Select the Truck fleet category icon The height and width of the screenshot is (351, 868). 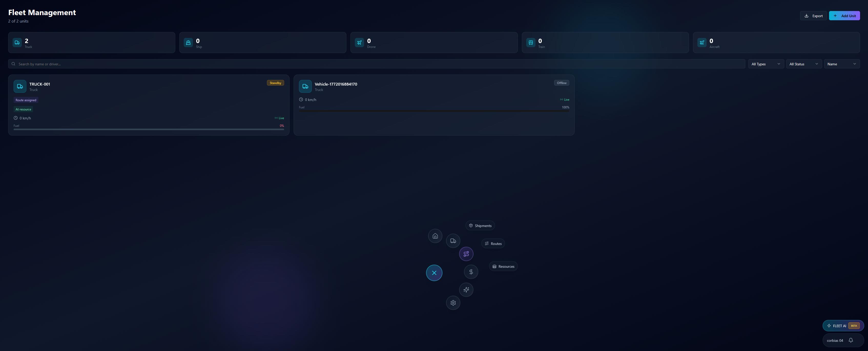point(17,43)
